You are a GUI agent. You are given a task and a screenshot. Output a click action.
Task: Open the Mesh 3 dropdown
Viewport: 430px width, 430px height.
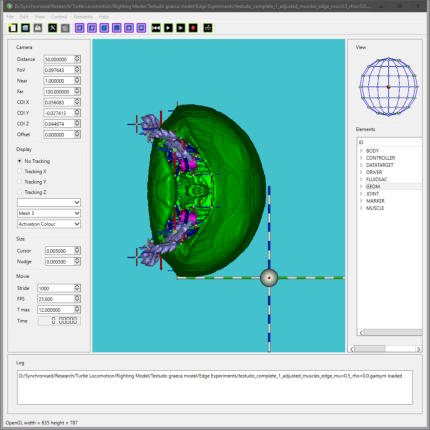(x=49, y=213)
